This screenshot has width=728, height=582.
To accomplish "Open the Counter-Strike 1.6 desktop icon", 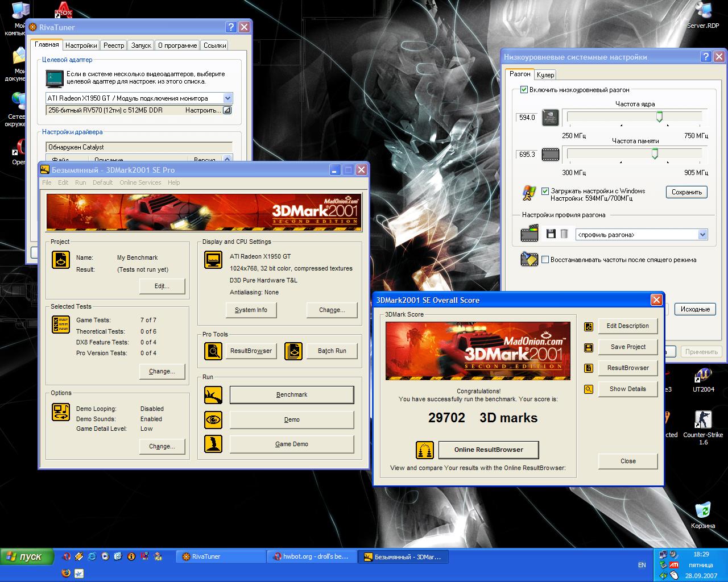I will coord(703,427).
